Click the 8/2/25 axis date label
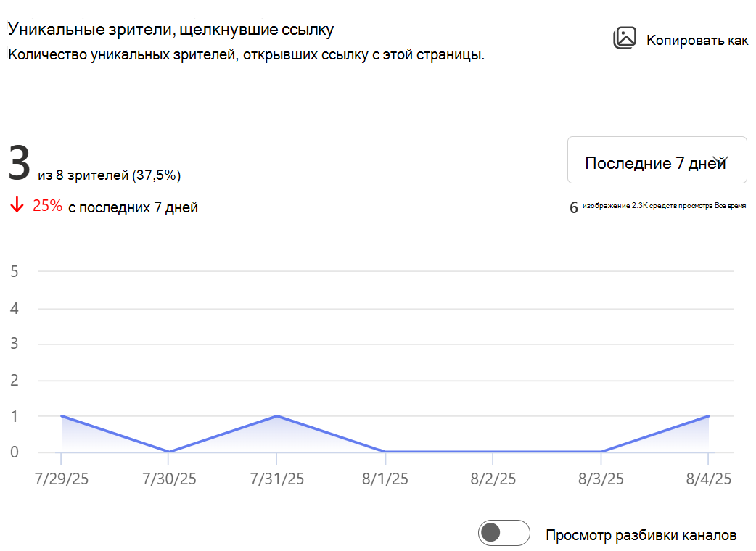The image size is (756, 551). pos(493,478)
